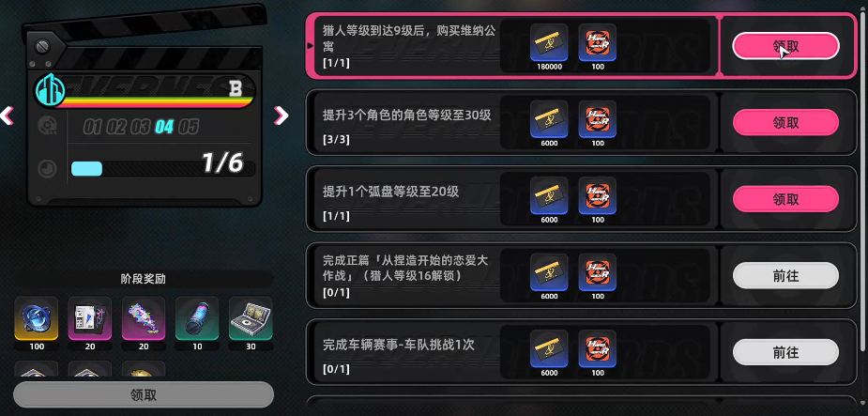The height and width of the screenshot is (416, 868).
Task: Go to the vehicle fleet challenge task
Action: pyautogui.click(x=785, y=352)
